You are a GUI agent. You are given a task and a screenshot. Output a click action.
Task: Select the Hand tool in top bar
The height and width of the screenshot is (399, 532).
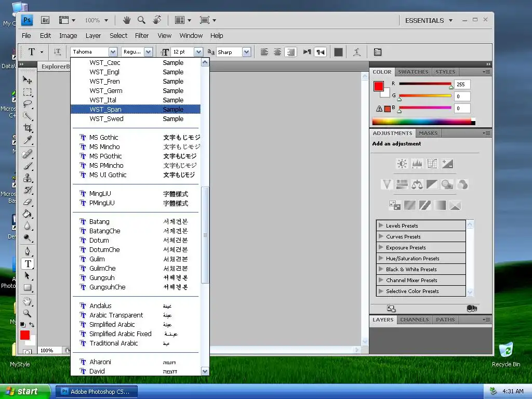tap(127, 20)
